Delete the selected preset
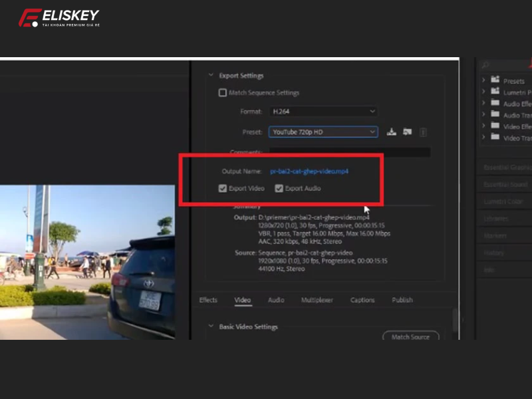532x399 pixels. tap(423, 132)
